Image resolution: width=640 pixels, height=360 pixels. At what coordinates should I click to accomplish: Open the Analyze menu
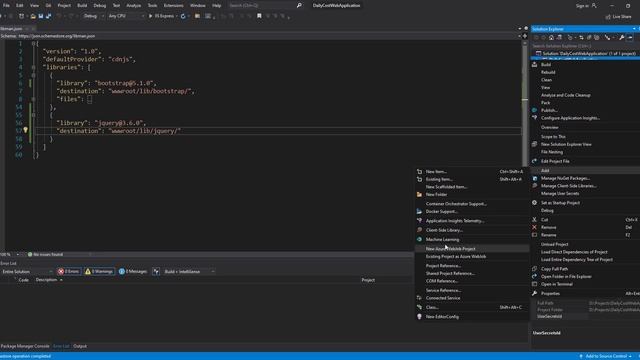[133, 6]
